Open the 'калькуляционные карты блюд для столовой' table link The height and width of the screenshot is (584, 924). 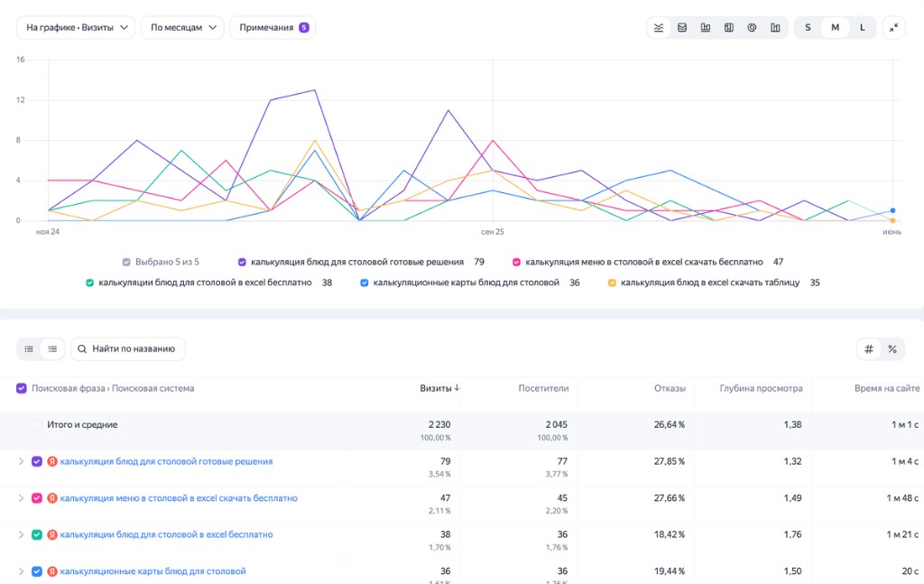click(152, 571)
